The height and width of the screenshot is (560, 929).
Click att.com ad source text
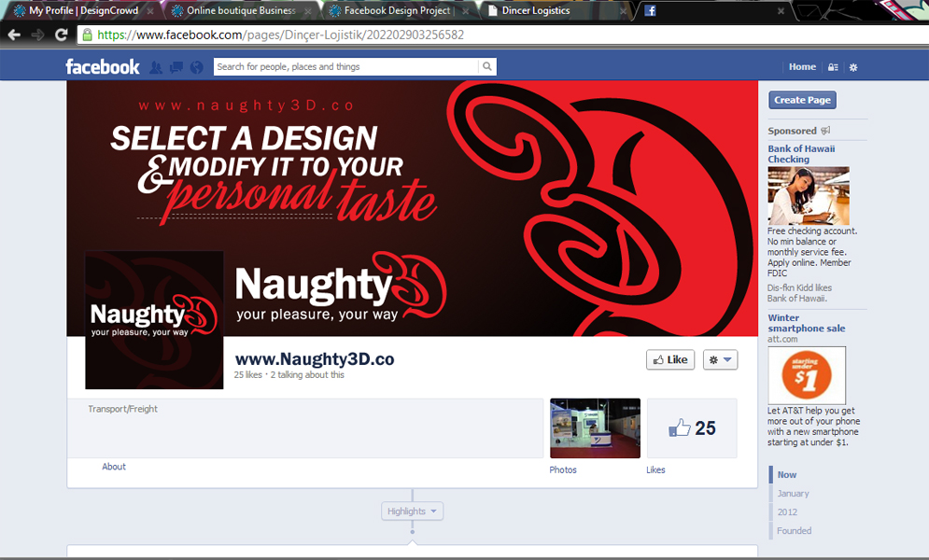pyautogui.click(x=782, y=339)
